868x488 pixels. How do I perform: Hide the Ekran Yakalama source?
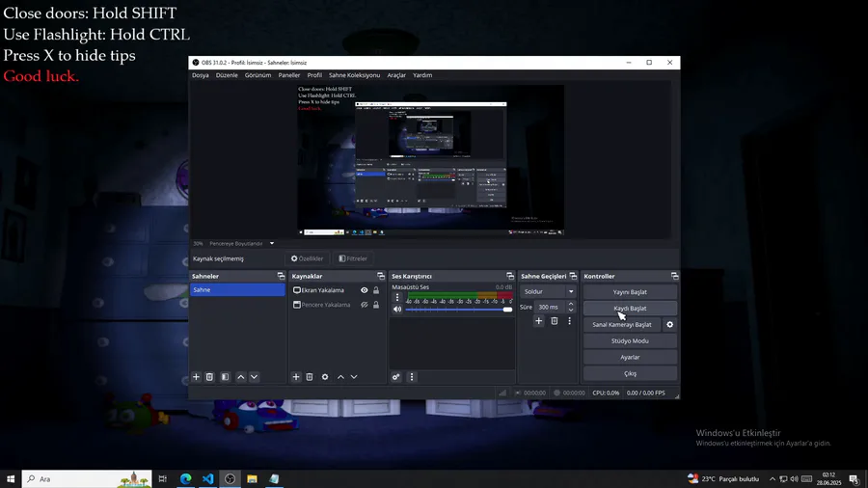(365, 290)
